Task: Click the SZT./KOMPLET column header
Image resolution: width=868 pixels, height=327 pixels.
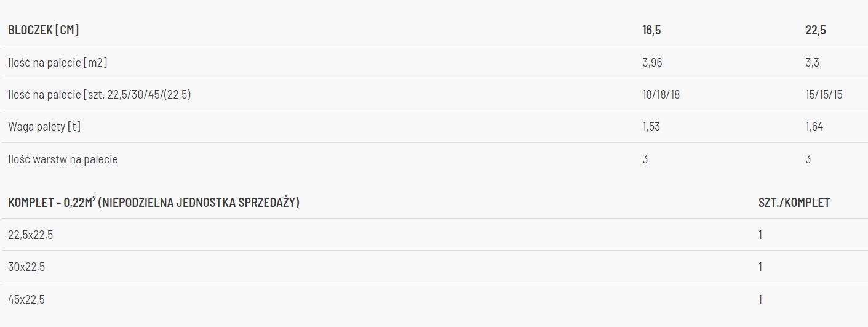Action: click(794, 203)
